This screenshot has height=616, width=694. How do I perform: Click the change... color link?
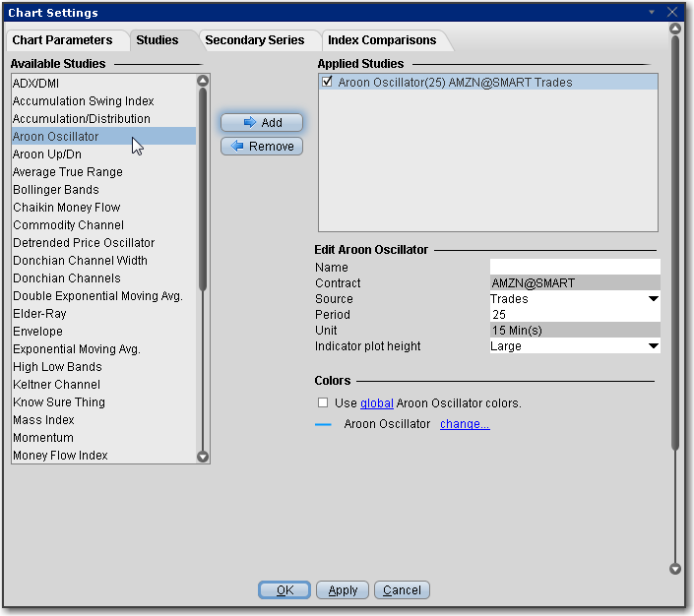465,424
